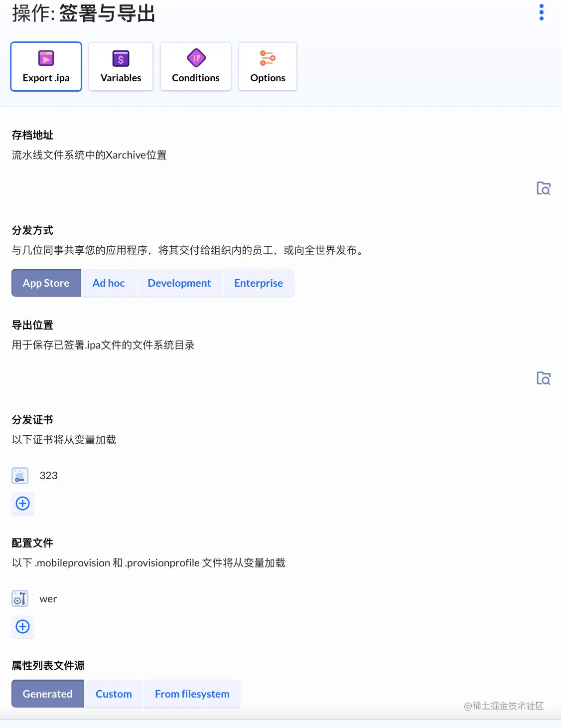Click the provisioning profile icon for wer
The width and height of the screenshot is (561, 728).
click(x=20, y=598)
